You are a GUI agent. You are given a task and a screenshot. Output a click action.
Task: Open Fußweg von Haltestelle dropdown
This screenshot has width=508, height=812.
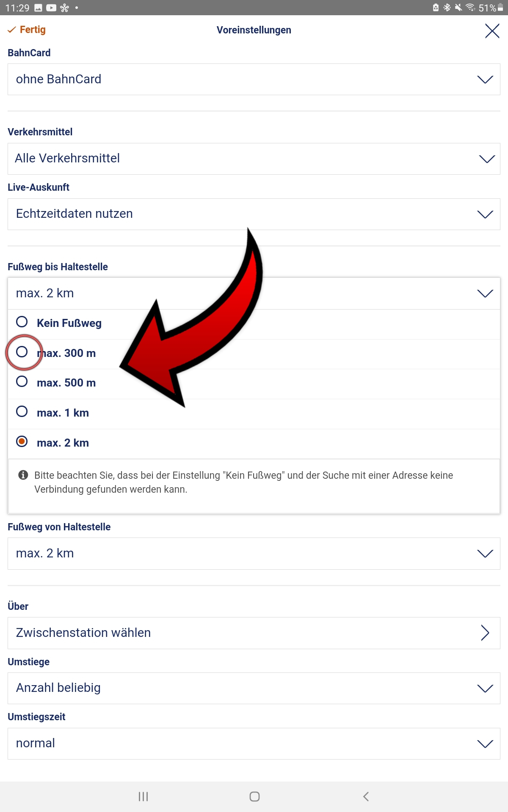[x=254, y=554]
